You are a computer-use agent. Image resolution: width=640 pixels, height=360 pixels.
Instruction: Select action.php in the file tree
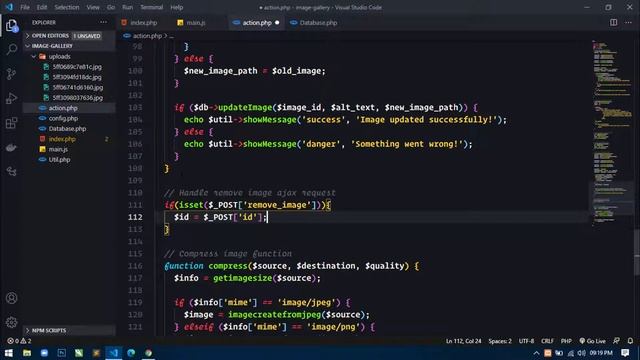click(63, 108)
